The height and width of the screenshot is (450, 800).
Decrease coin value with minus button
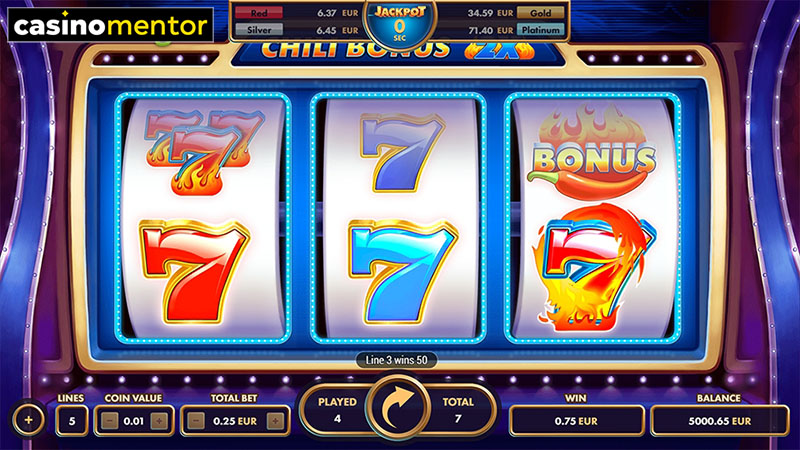[109, 421]
